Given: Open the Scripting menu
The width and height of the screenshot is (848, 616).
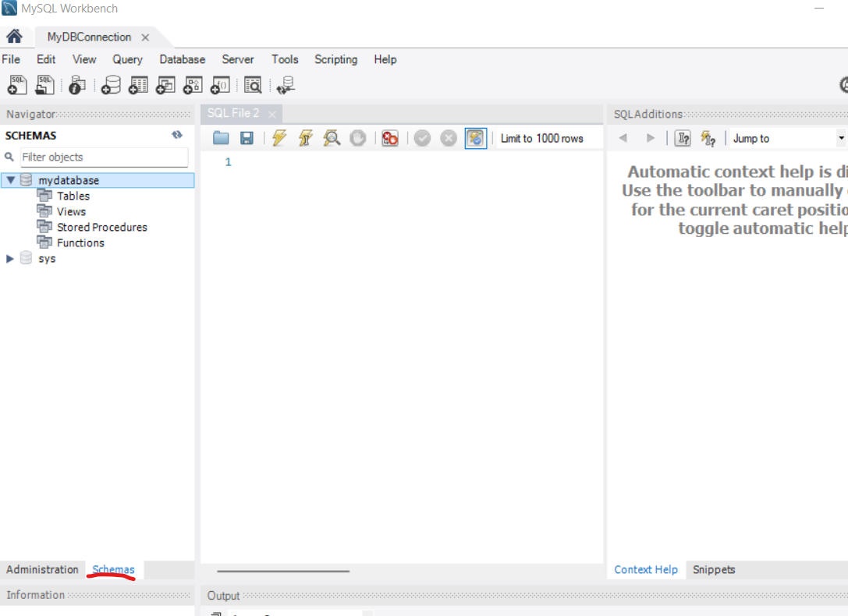Looking at the screenshot, I should (x=336, y=59).
